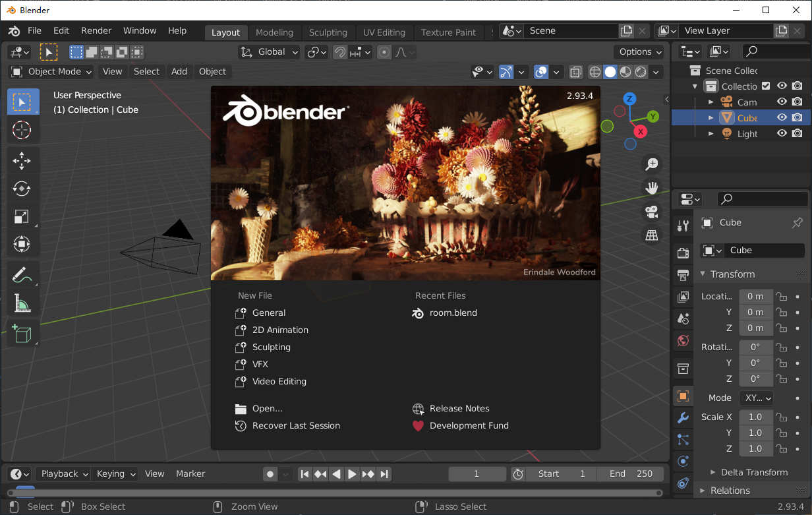Open the Keying dropdown
Screen dimensions: 812x515
[x=115, y=474]
